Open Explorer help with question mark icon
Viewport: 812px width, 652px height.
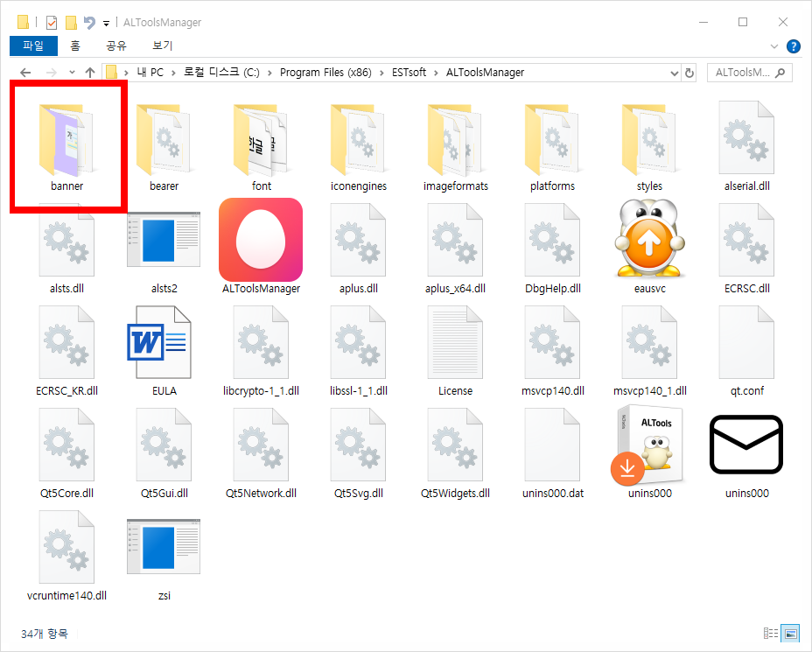coord(794,46)
